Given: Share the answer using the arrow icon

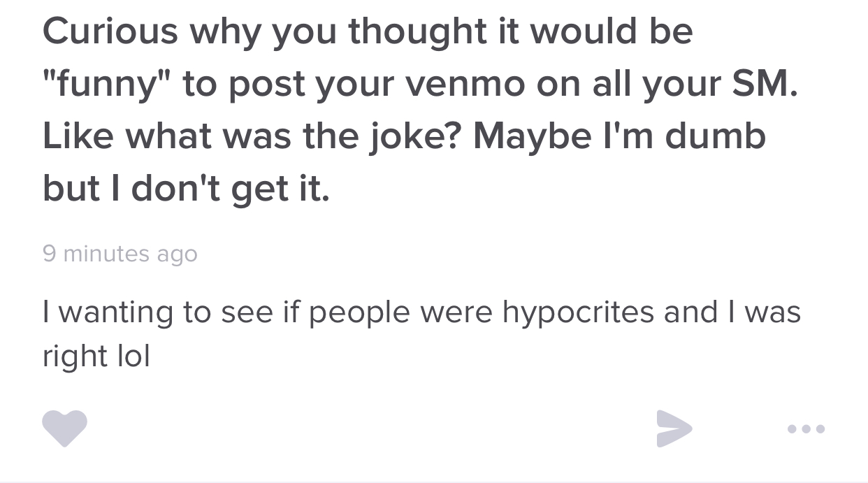Looking at the screenshot, I should tap(674, 428).
